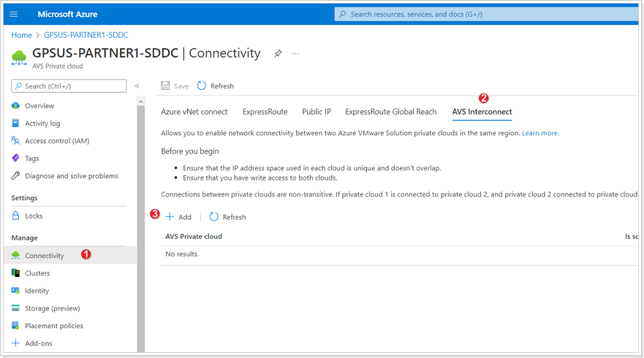Click the Overview cloud icon
Image resolution: width=644 pixels, height=358 pixels.
coord(15,105)
